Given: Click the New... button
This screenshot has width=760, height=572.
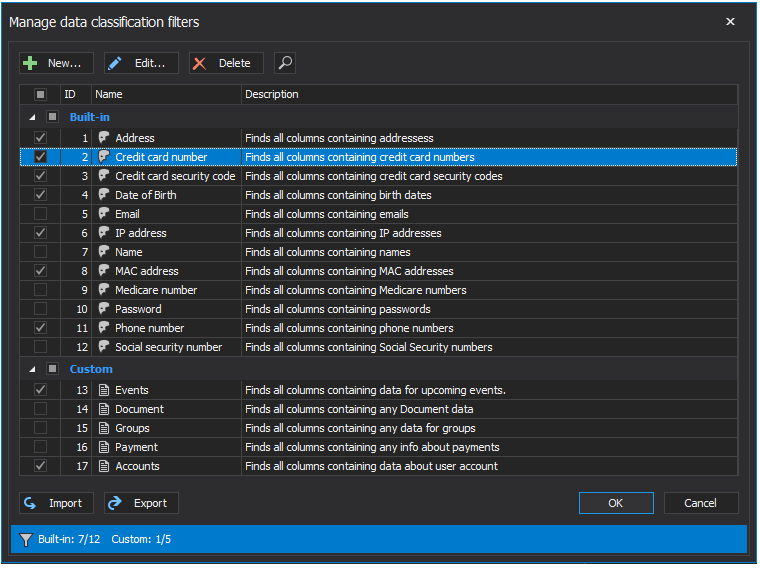Looking at the screenshot, I should pos(56,63).
